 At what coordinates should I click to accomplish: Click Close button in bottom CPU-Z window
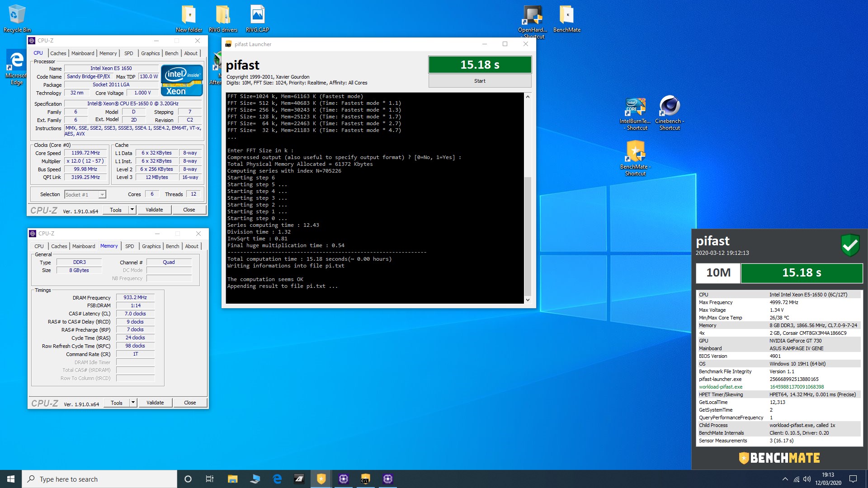pos(190,403)
